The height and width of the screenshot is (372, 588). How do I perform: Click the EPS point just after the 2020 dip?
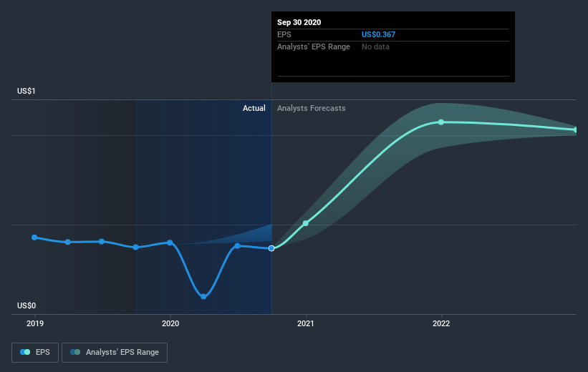pyautogui.click(x=237, y=245)
